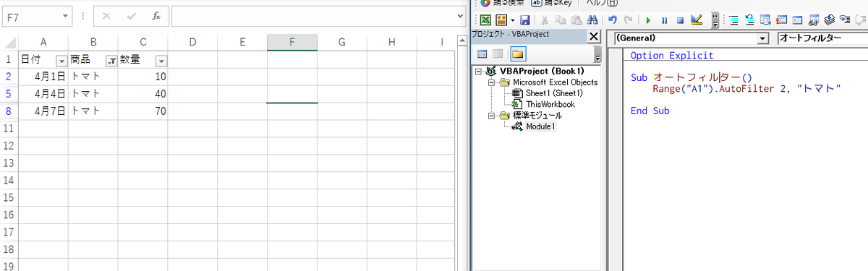Click the sixth Edit toolbar icon
This screenshot has height=271, width=868.
(x=813, y=20)
